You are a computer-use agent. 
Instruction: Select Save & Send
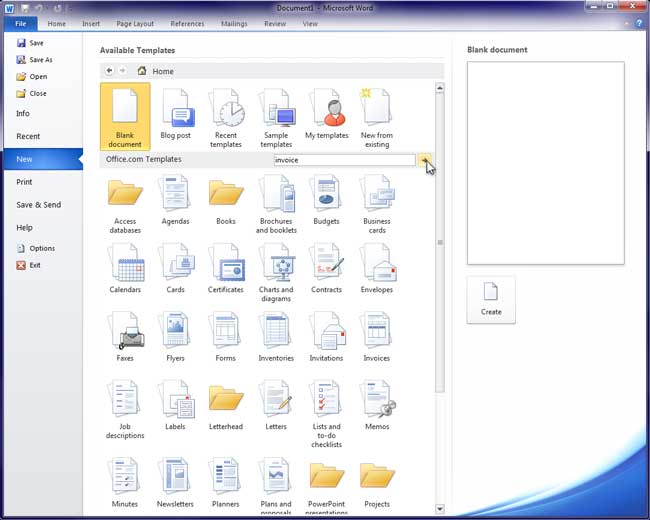point(43,205)
